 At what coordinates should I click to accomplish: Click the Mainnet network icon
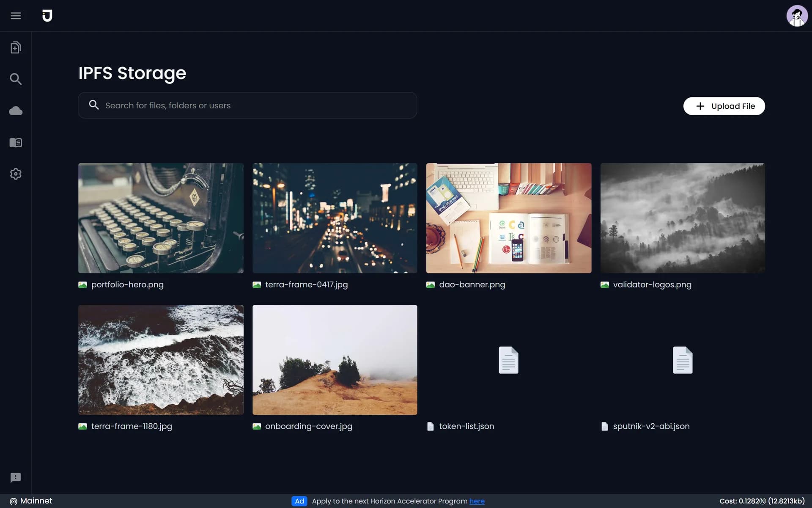14,501
